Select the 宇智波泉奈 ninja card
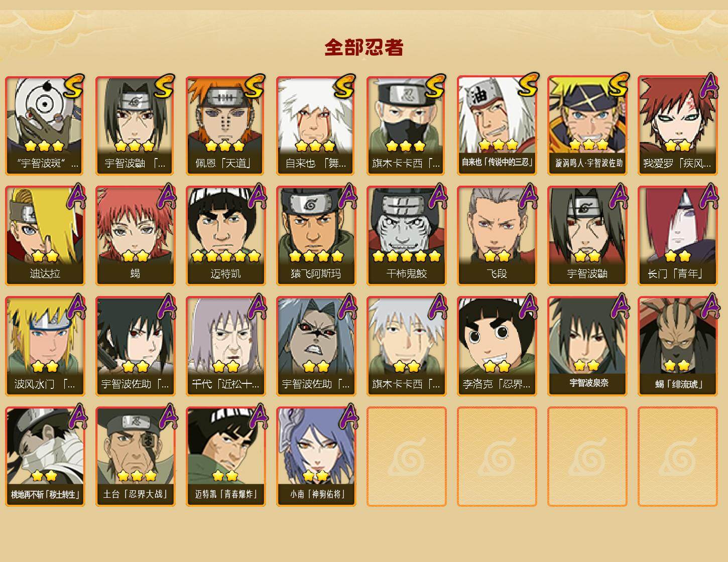Image resolution: width=728 pixels, height=562 pixels. (x=587, y=346)
